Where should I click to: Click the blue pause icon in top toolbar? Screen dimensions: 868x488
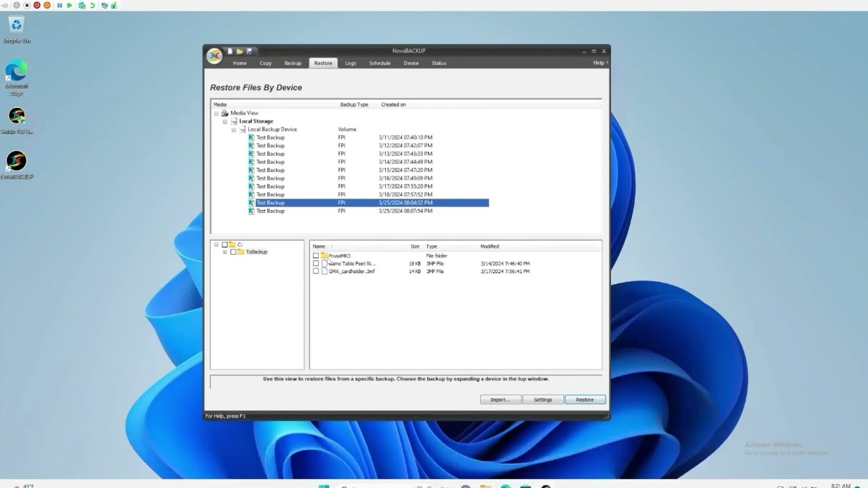coord(60,5)
